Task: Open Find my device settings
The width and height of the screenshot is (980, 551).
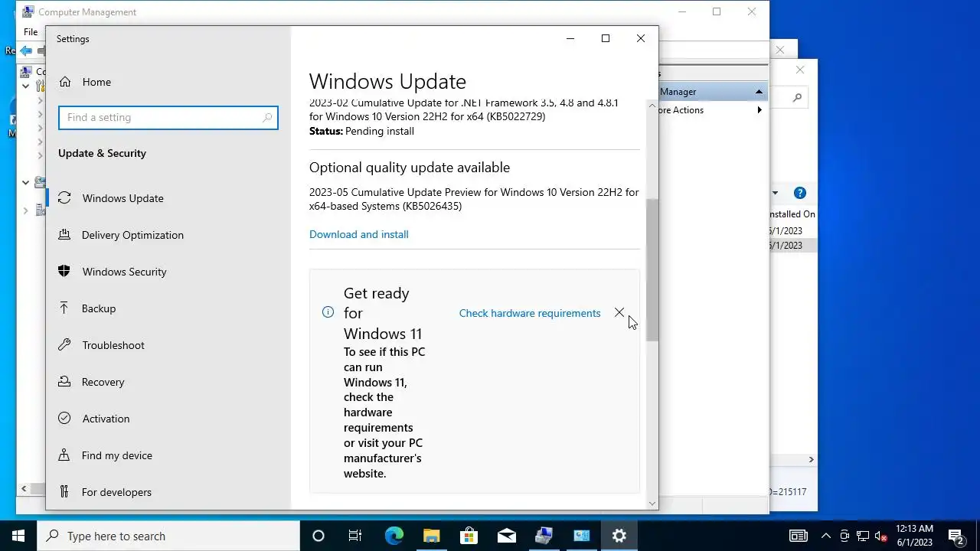Action: [x=116, y=455]
